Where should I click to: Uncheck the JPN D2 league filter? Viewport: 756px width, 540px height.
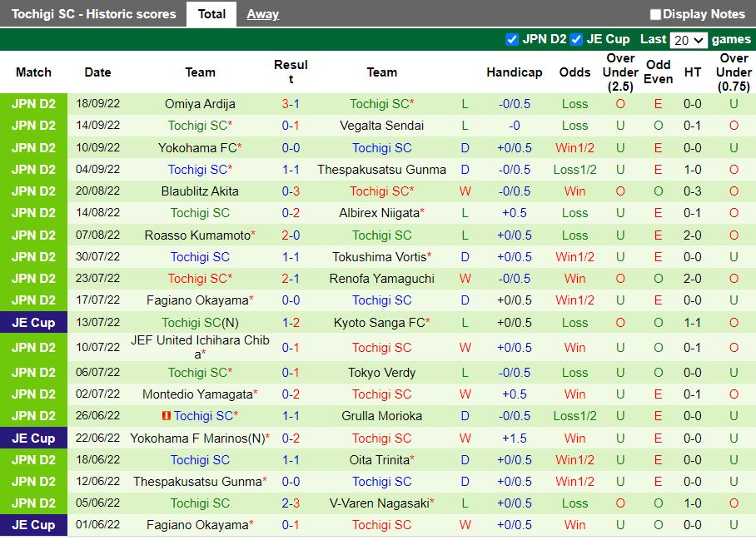[511, 38]
